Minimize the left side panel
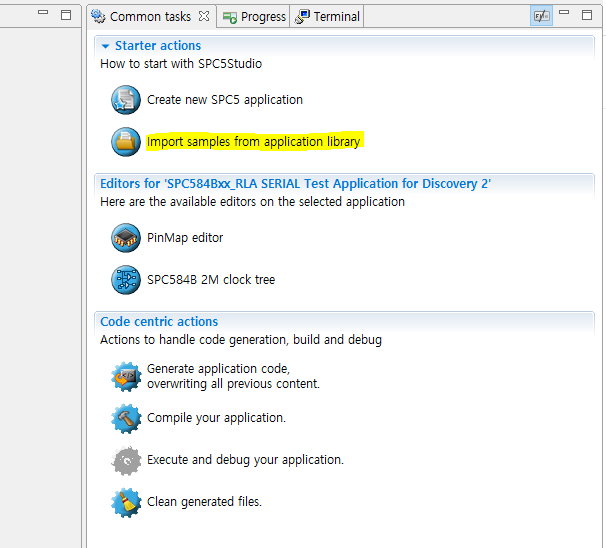The height and width of the screenshot is (548, 606). [43, 12]
